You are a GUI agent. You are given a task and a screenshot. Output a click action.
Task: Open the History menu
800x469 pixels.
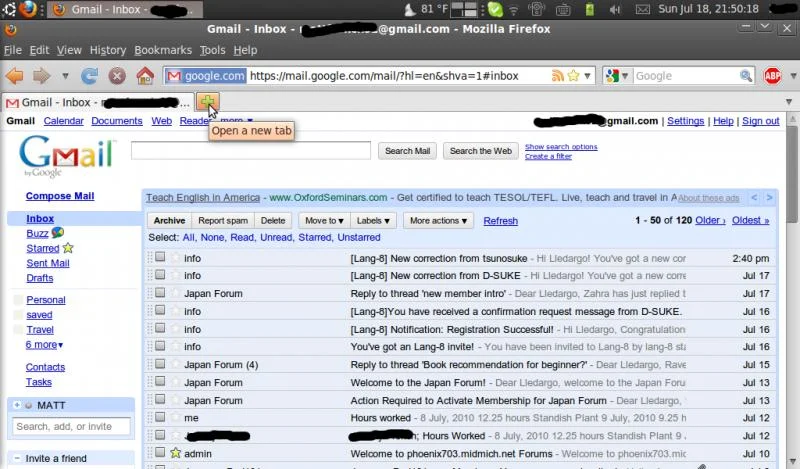(108, 50)
